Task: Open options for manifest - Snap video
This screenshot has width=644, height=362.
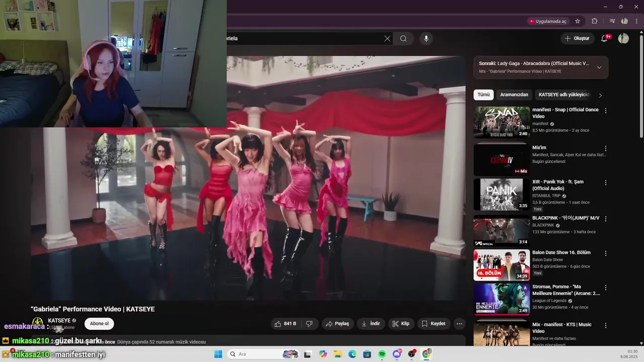Action: [x=606, y=110]
